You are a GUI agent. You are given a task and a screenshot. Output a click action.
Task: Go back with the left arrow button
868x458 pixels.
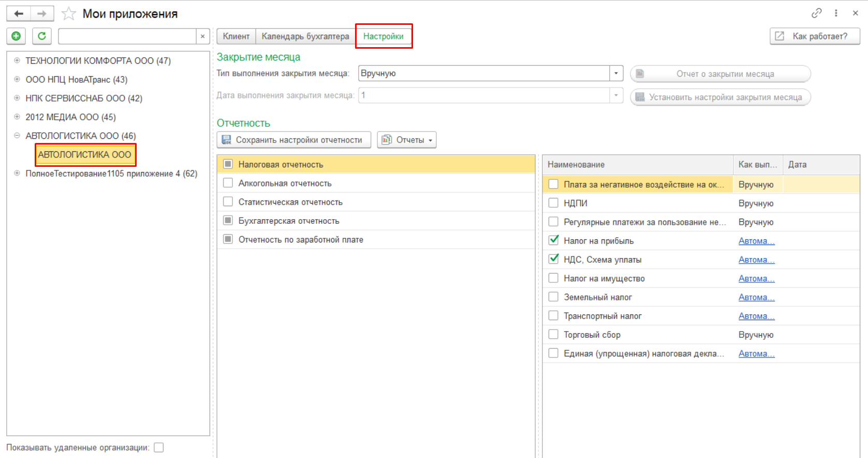pyautogui.click(x=19, y=13)
